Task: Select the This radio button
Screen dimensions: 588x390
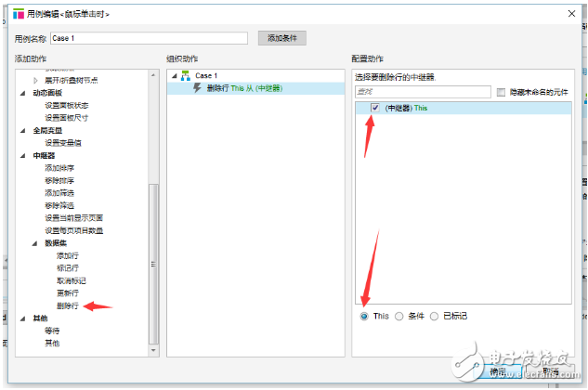Action: pos(363,316)
